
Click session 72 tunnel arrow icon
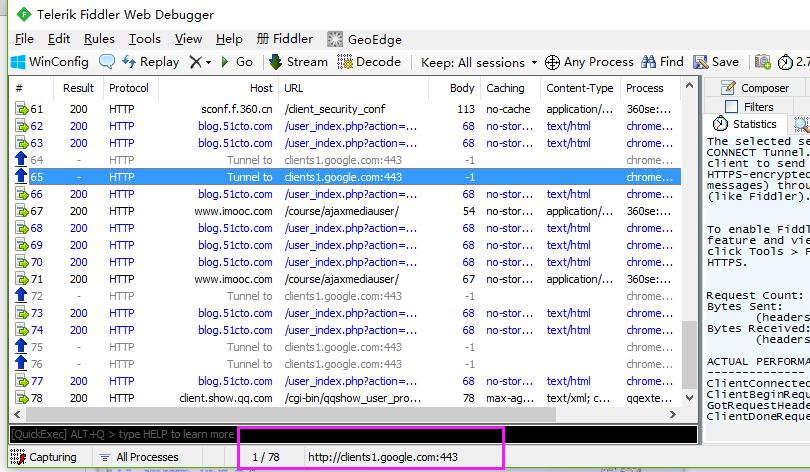pos(21,295)
